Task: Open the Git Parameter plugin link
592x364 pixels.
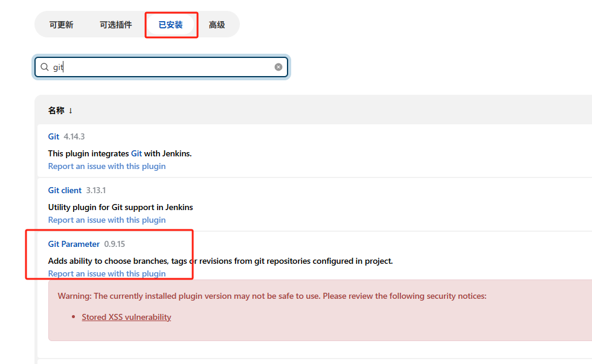Action: [x=74, y=244]
